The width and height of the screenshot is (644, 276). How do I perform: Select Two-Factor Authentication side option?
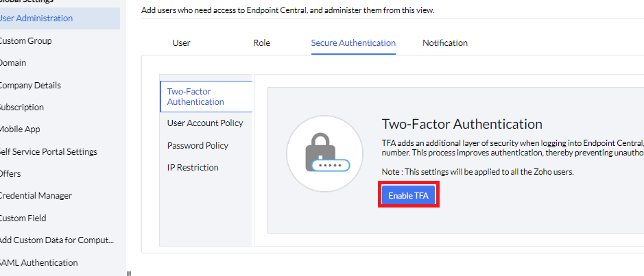point(195,97)
